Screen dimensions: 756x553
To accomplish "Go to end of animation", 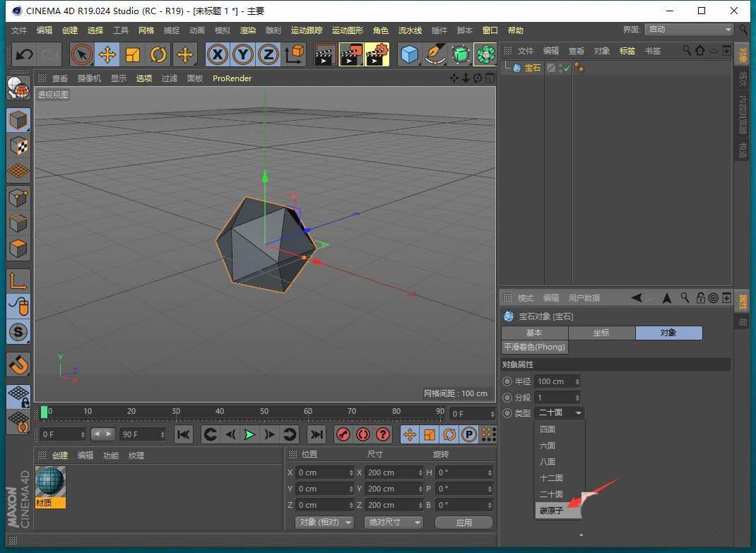I will pos(317,435).
